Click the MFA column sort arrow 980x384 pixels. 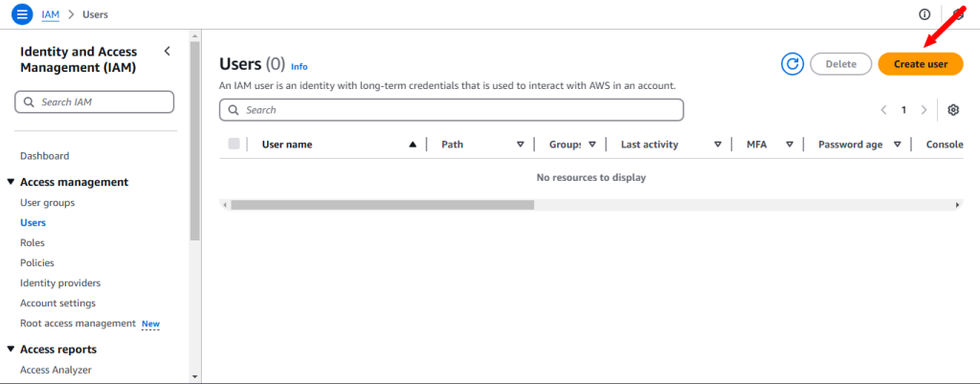point(790,145)
